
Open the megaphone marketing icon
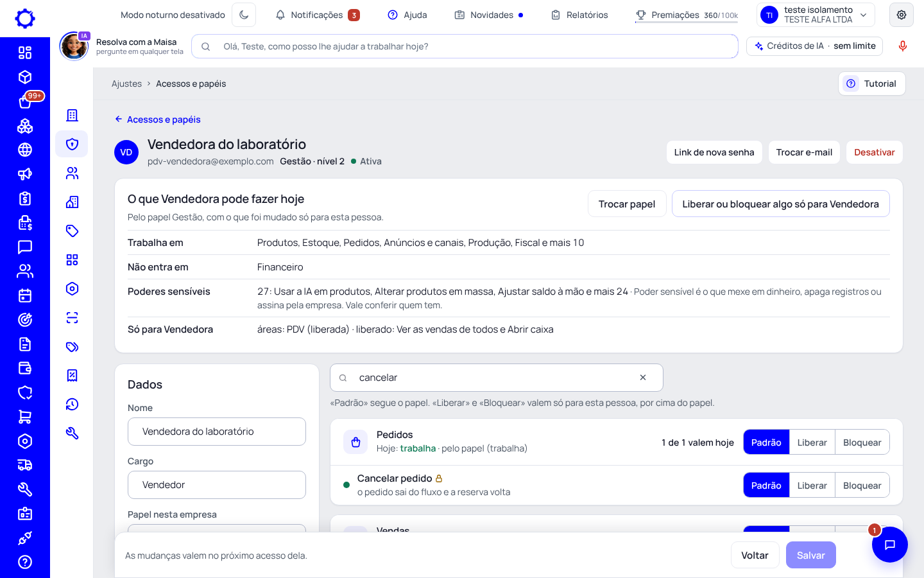click(x=25, y=174)
